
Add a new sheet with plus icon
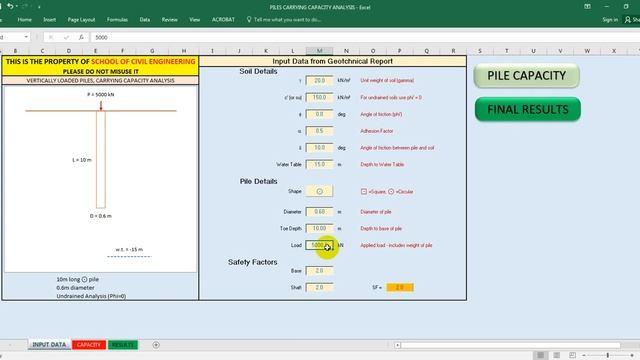pyautogui.click(x=156, y=345)
